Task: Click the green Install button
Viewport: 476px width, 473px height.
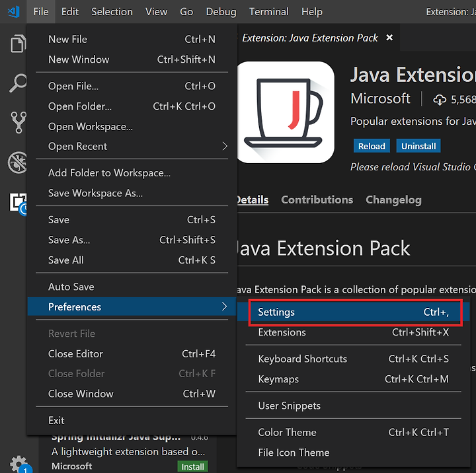Action: tap(192, 466)
